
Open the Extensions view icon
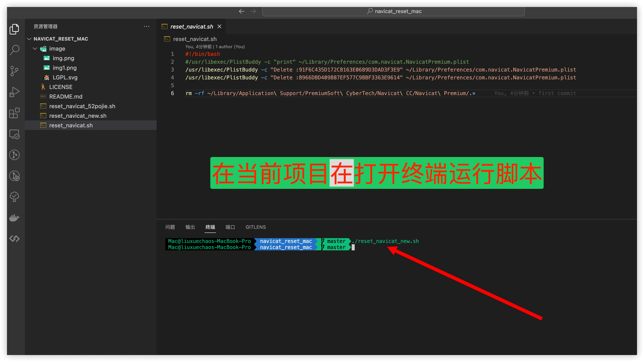point(14,113)
